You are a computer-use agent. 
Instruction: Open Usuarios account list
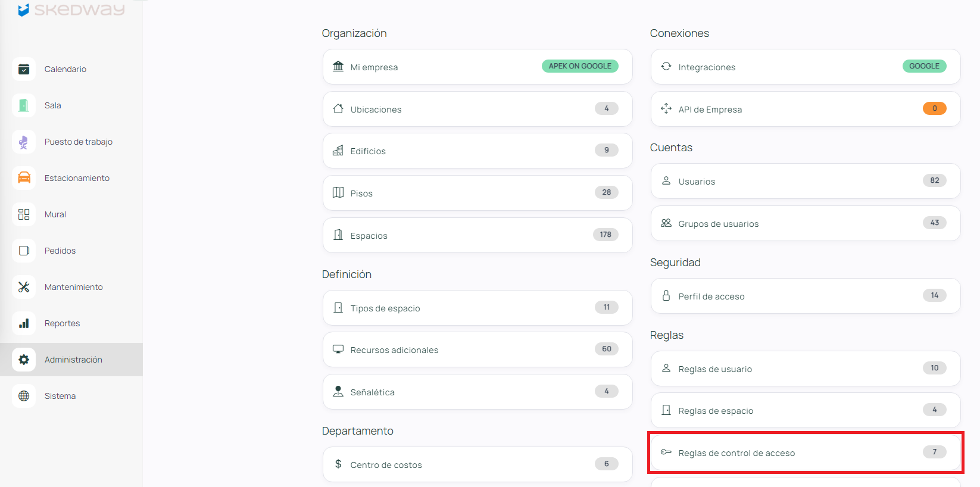point(805,182)
